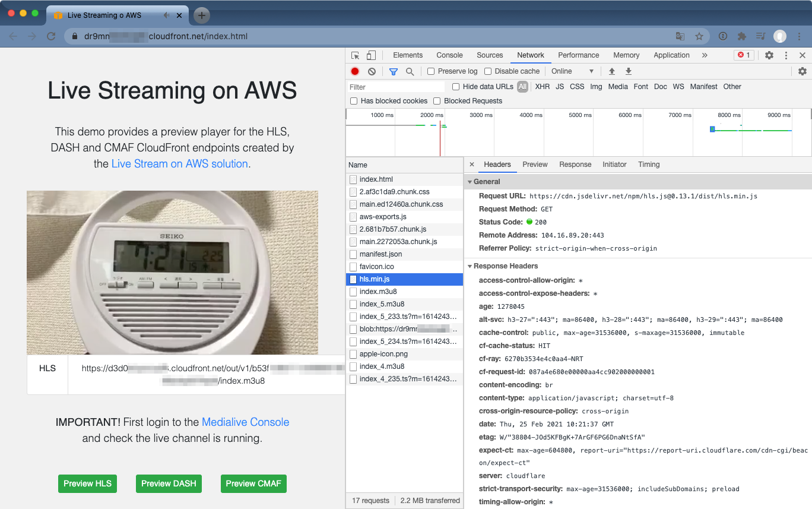
Task: Select the index.html request row
Action: click(x=404, y=179)
